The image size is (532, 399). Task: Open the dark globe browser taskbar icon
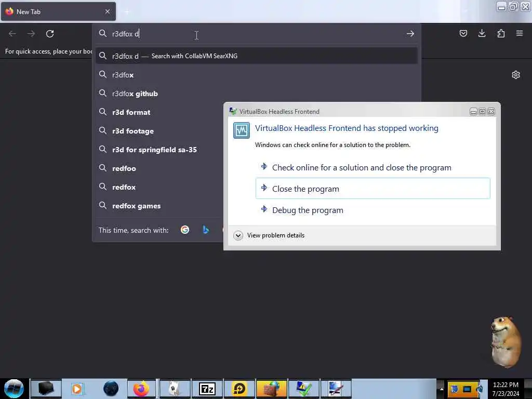click(x=111, y=389)
